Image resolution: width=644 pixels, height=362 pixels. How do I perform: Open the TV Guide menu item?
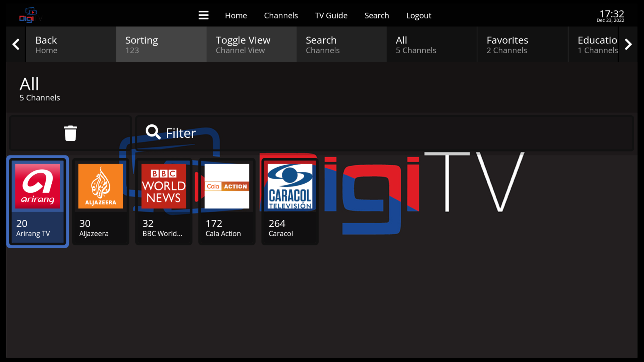(x=331, y=15)
